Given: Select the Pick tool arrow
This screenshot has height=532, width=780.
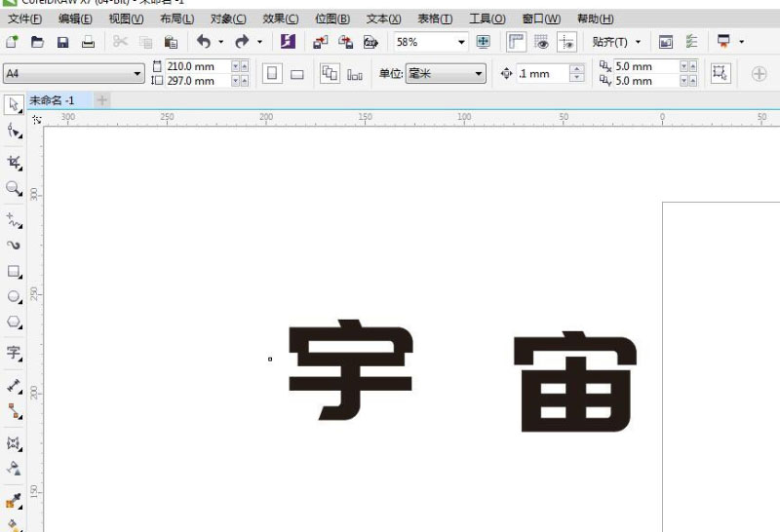Looking at the screenshot, I should pos(14,103).
